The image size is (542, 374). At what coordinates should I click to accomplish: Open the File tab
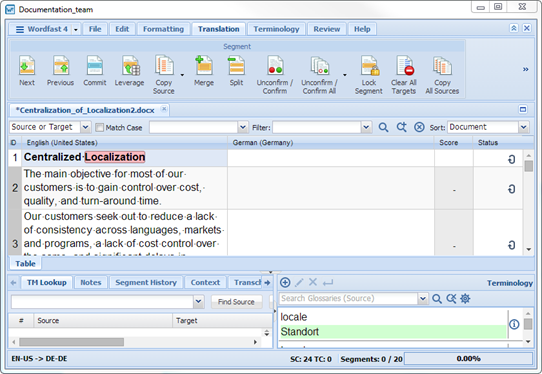pos(95,29)
